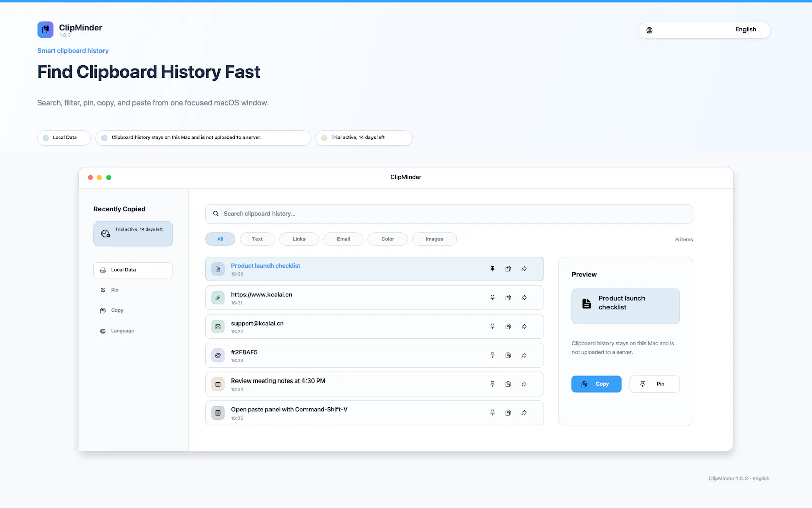Click the green window zoom button
The height and width of the screenshot is (508, 812).
(109, 177)
